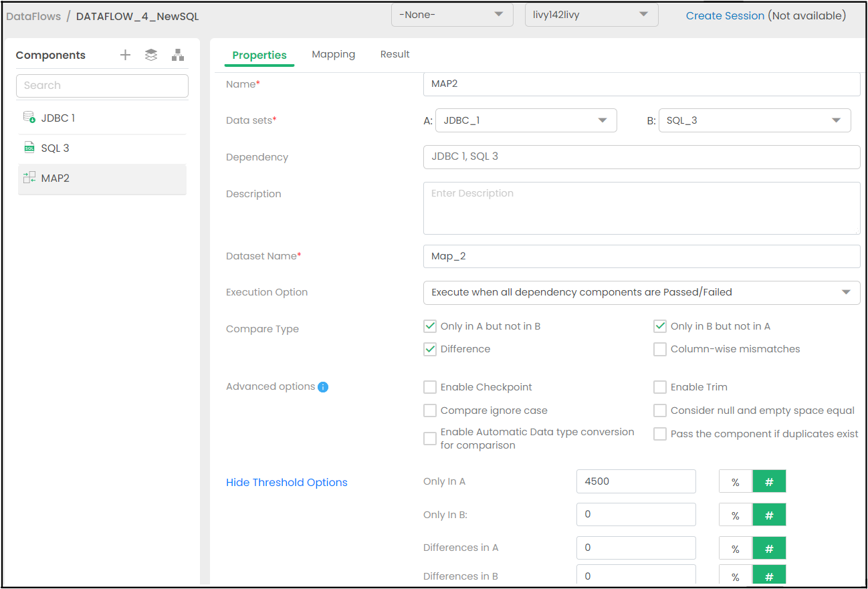Image resolution: width=868 pixels, height=589 pixels.
Task: Click the plus icon to add component
Action: 125,55
